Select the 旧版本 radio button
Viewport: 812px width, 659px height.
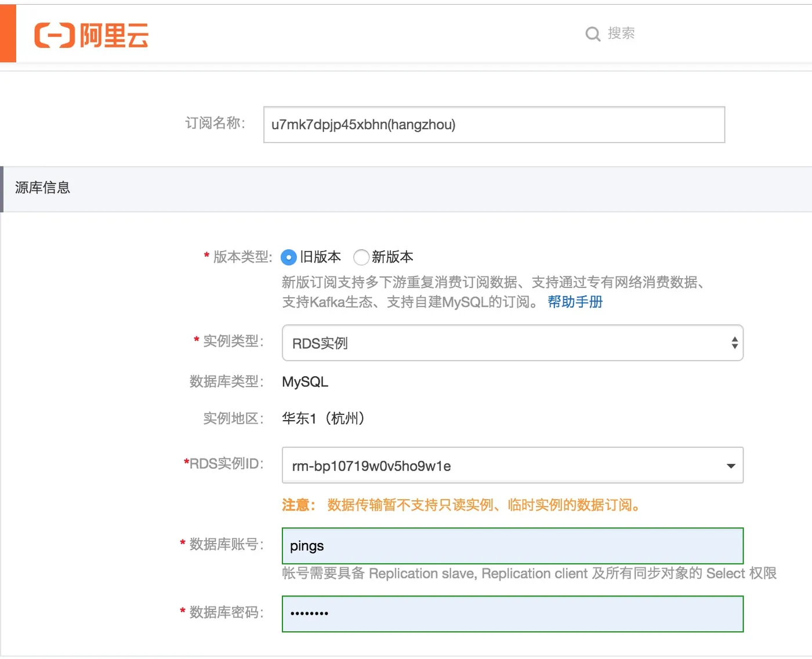point(289,257)
